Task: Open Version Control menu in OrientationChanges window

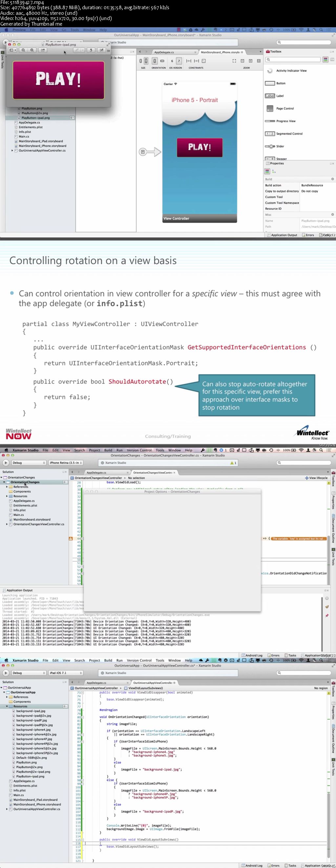Action: 139,450
